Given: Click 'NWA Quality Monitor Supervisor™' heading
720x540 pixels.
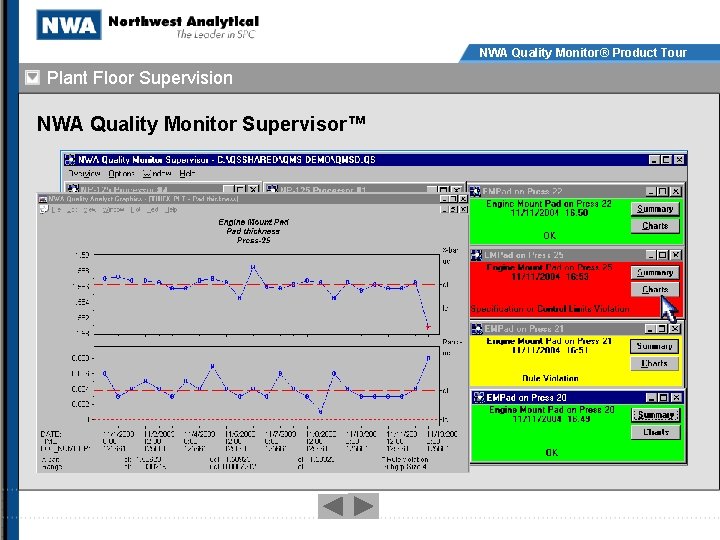Looking at the screenshot, I should click(201, 124).
